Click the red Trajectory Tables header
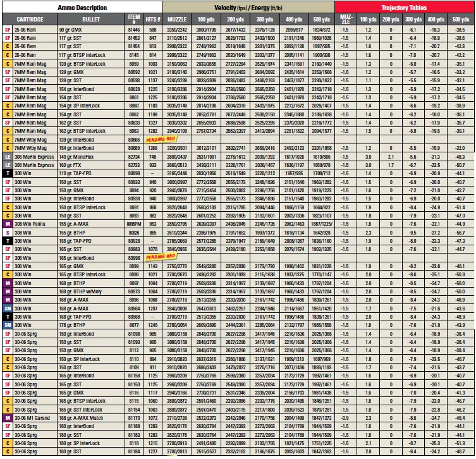Screen dimensions: 476x459 coord(404,8)
